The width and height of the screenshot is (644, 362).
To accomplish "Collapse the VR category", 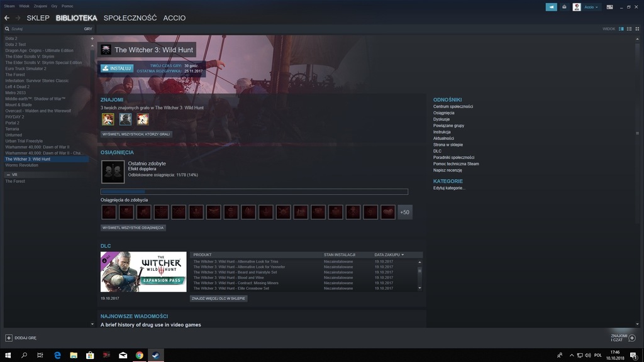I will 8,175.
